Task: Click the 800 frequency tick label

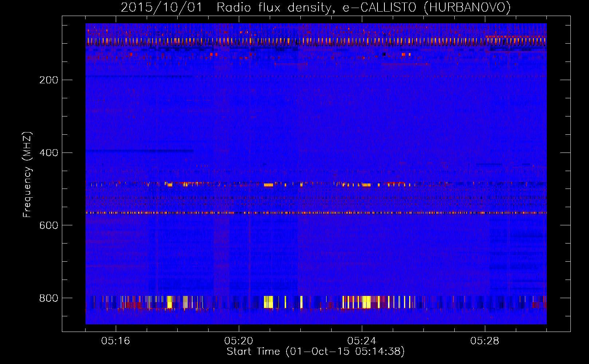Action: coord(49,298)
